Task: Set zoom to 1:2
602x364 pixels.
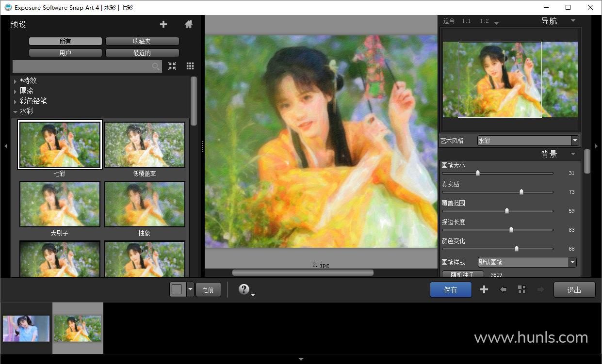Action: point(484,21)
